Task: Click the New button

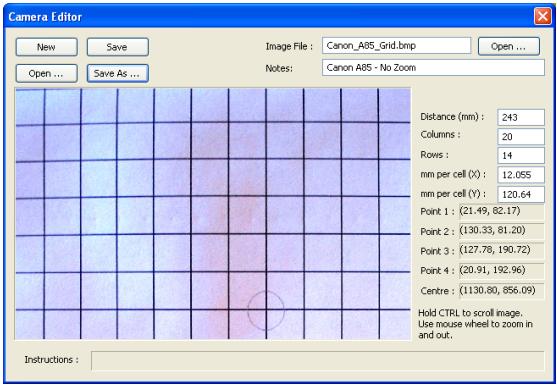Action: pos(47,47)
